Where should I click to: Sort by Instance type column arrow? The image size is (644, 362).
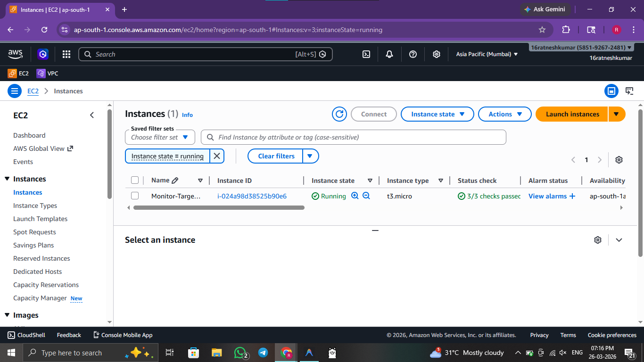click(x=441, y=181)
